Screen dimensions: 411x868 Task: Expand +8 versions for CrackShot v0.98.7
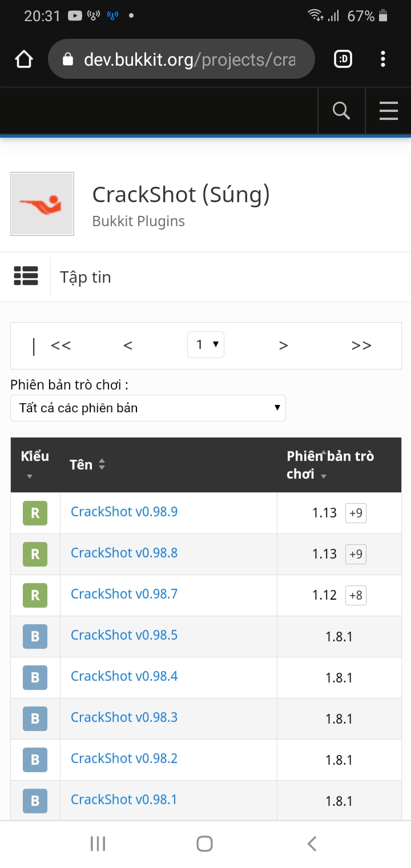(x=356, y=595)
